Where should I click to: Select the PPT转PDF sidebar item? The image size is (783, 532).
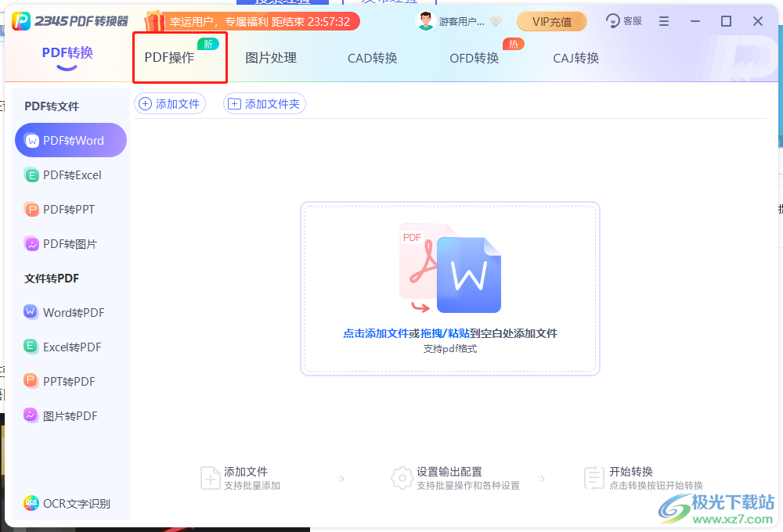pos(71,381)
